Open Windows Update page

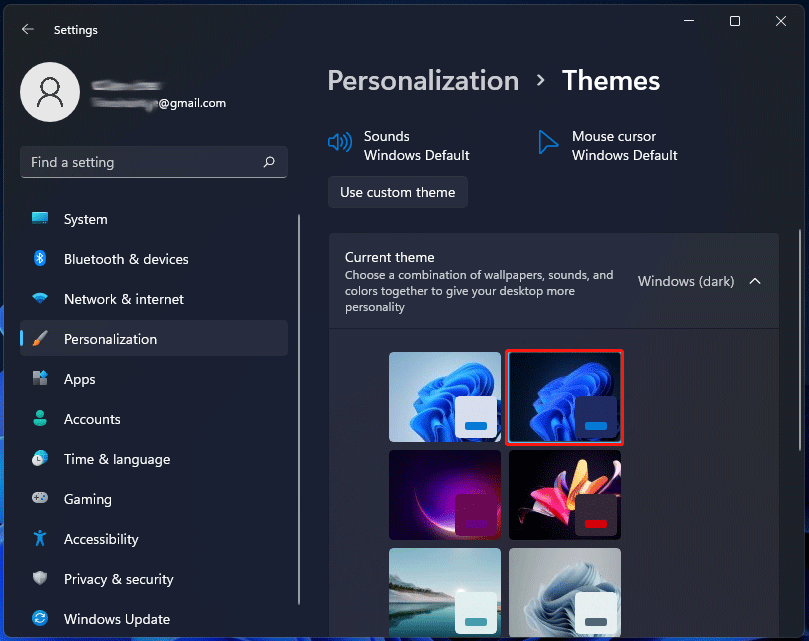pos(154,618)
